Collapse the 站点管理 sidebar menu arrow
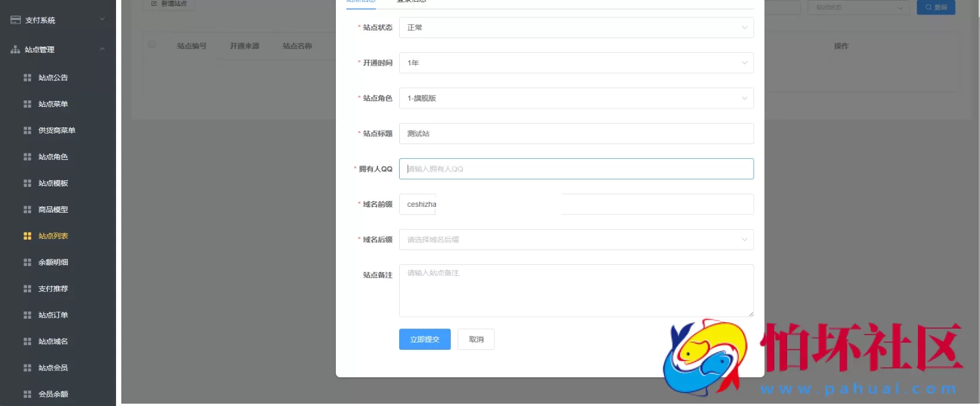This screenshot has width=980, height=406. tap(102, 49)
